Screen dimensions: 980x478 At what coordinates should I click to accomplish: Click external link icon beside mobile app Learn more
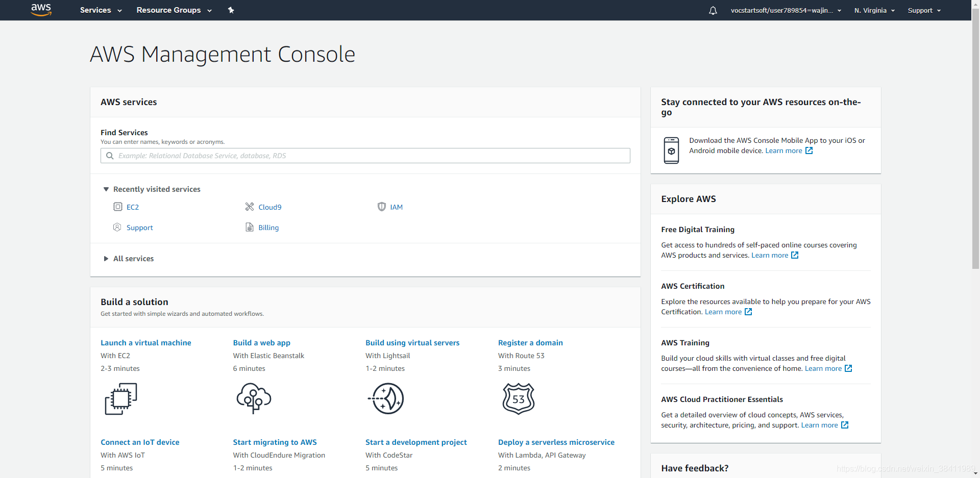coord(809,150)
